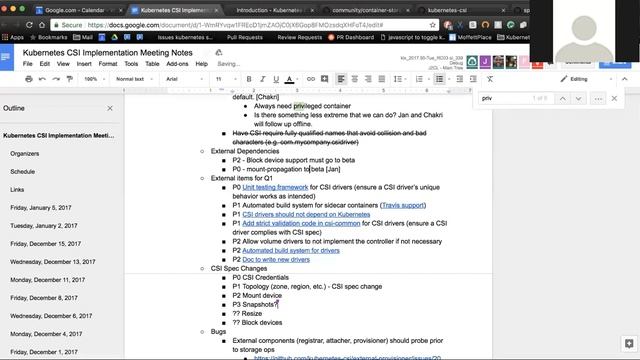The image size is (640, 360).
Task: Jump to 'Organizers' outline heading
Action: coord(24,154)
